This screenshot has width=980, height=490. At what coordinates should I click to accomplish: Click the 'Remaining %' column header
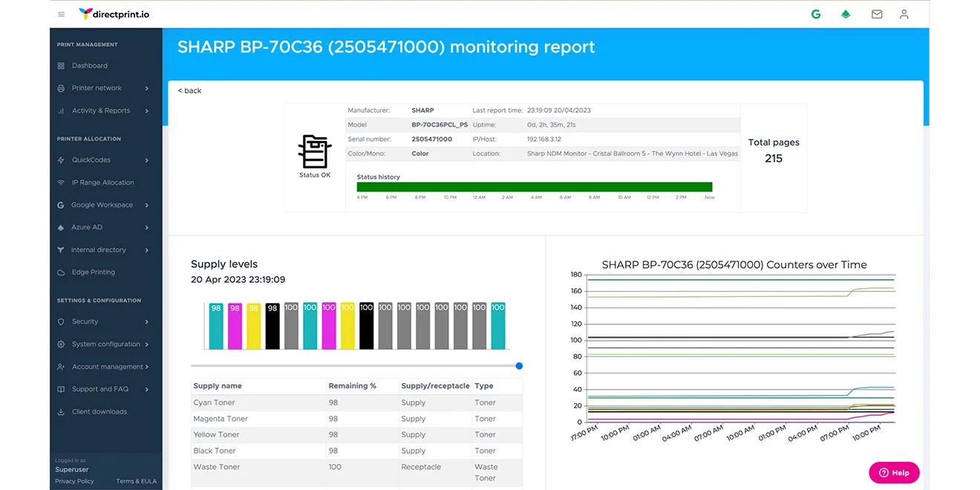point(353,386)
